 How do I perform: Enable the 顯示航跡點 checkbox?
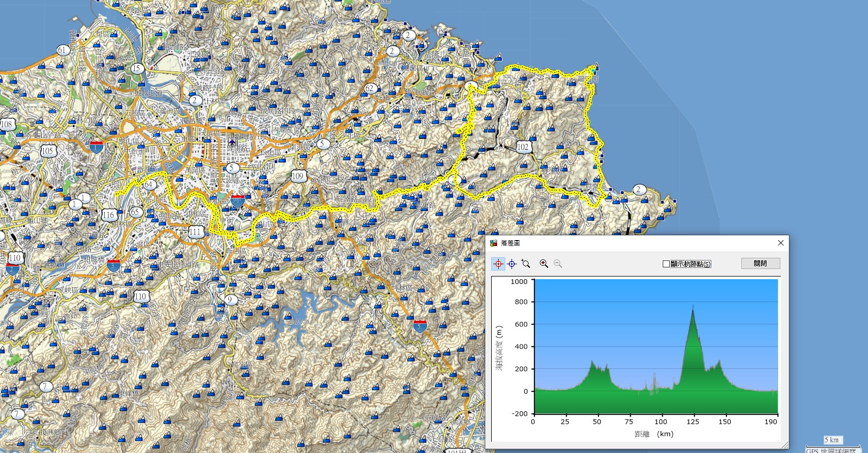(666, 264)
